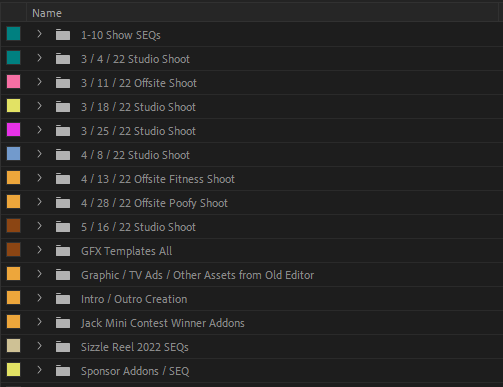Click the orange swatch of Jack Mini Contest Winner Addons
The height and width of the screenshot is (387, 503).
14,322
